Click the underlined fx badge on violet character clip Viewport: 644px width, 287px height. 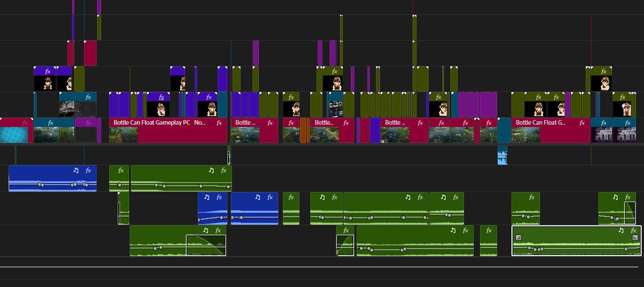click(x=162, y=97)
